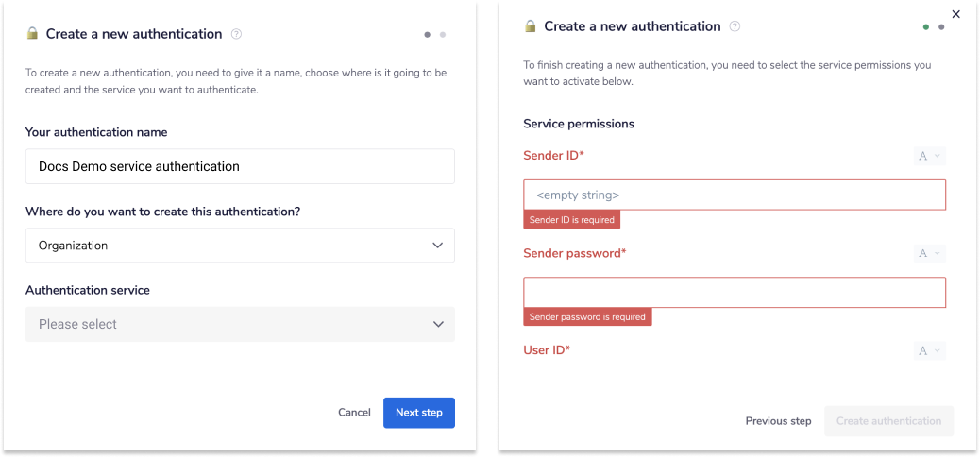Click the dark step dot in the left dialog

click(428, 35)
